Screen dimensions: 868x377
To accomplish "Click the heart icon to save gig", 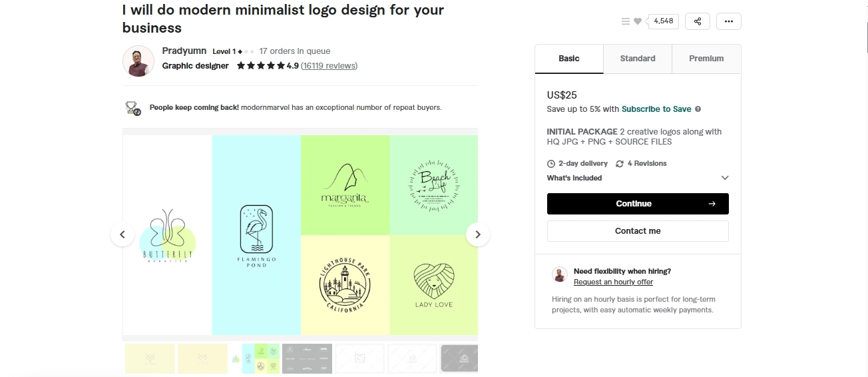I will point(638,21).
